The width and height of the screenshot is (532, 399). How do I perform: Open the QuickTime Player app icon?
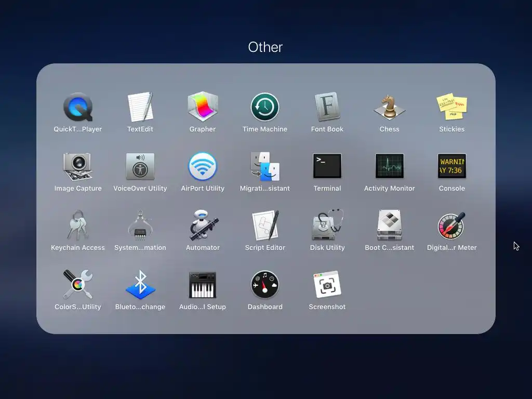(78, 107)
